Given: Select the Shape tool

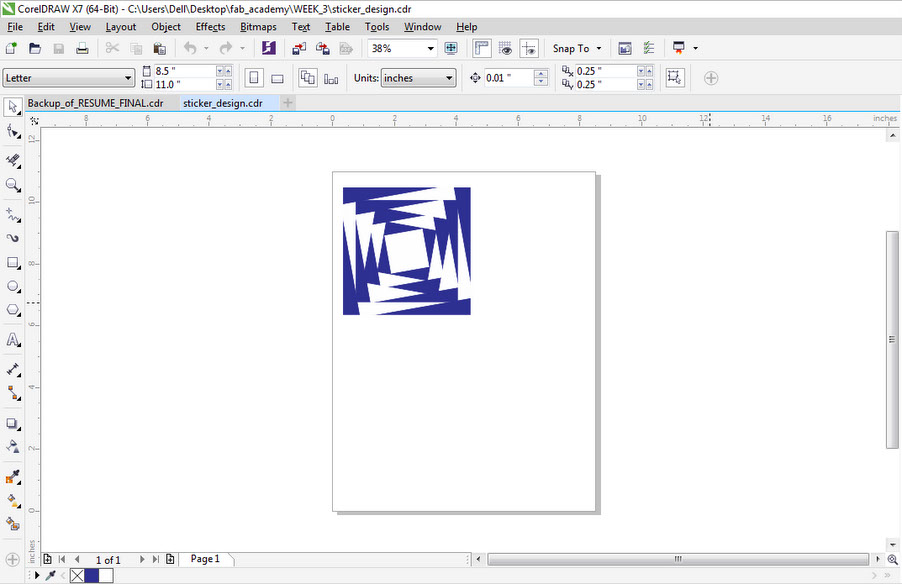Looking at the screenshot, I should pos(13,132).
